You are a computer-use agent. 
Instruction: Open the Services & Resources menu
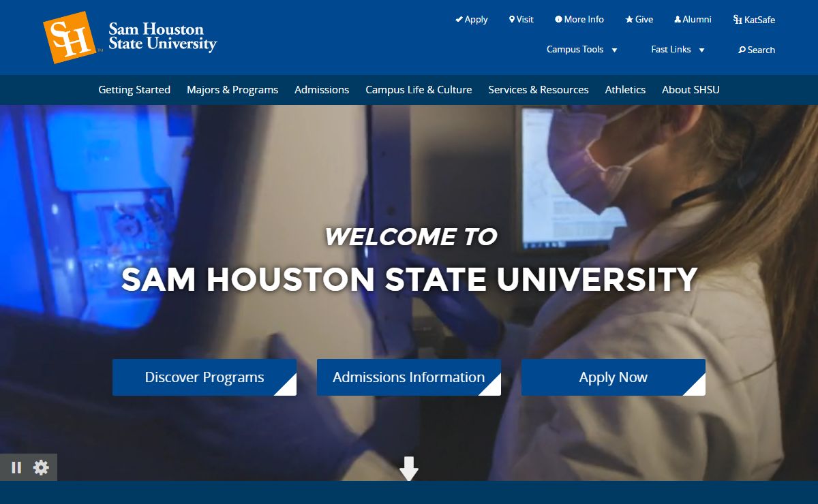pyautogui.click(x=539, y=90)
